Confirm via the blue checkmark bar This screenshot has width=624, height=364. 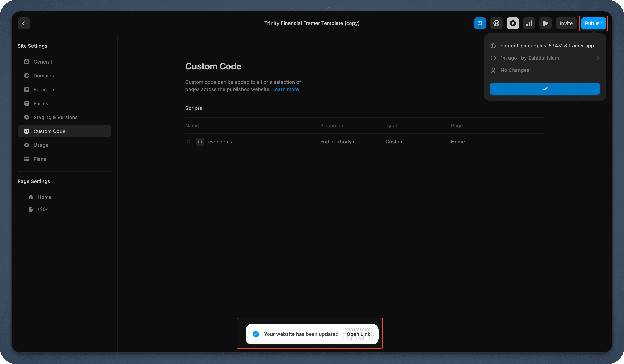click(544, 89)
